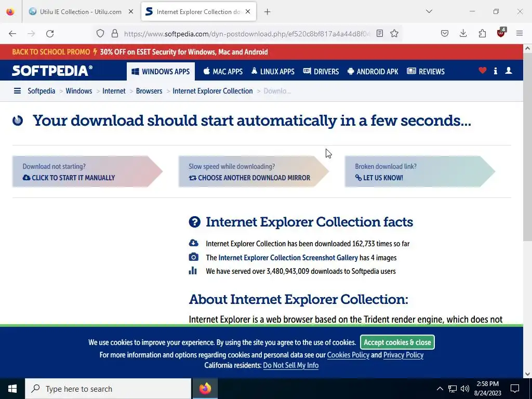Viewport: 532px width, 399px height.
Task: Click Windows breadcrumb link
Action: point(79,91)
